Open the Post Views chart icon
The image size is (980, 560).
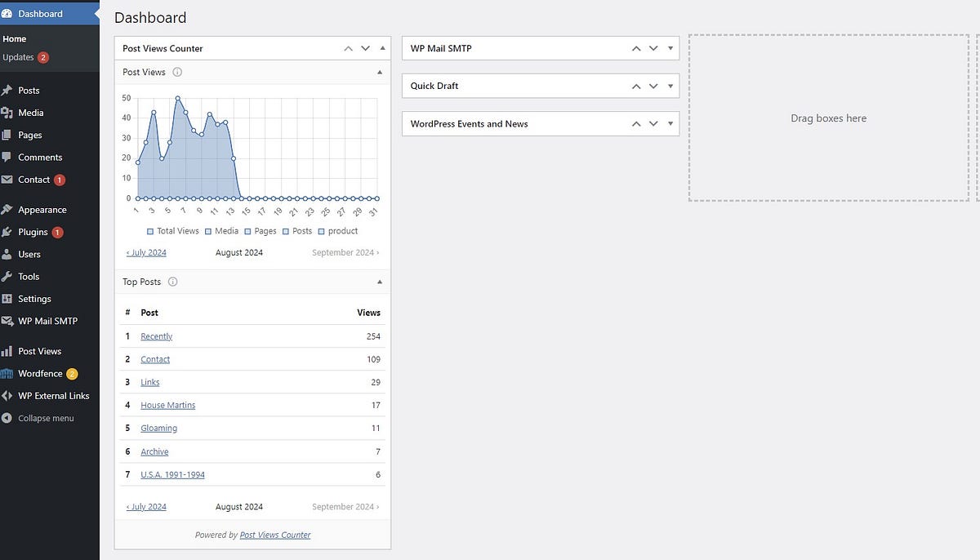coord(8,350)
